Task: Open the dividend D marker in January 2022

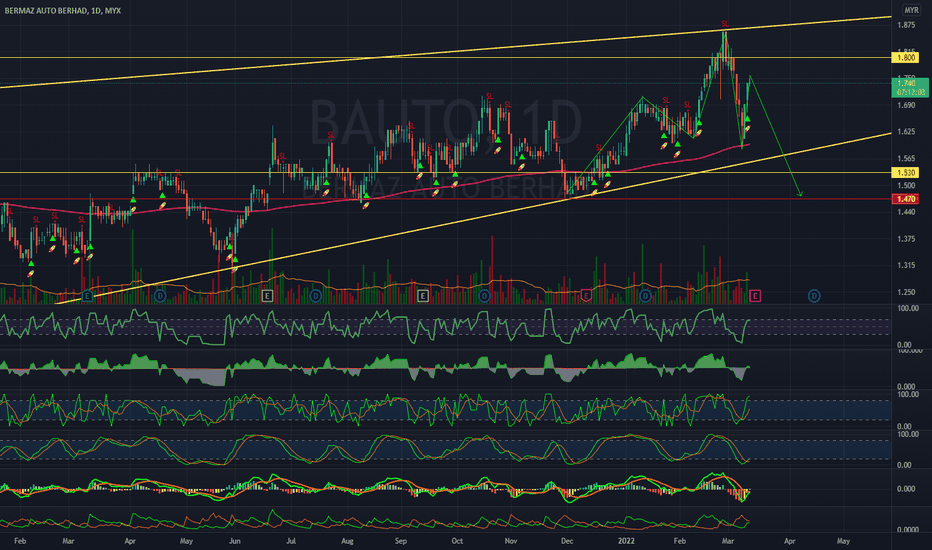Action: point(646,296)
